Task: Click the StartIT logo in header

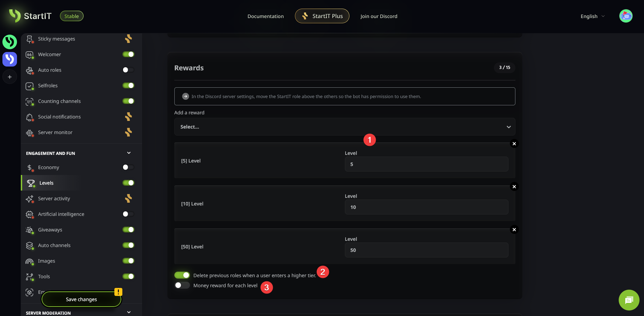Action: pos(30,16)
